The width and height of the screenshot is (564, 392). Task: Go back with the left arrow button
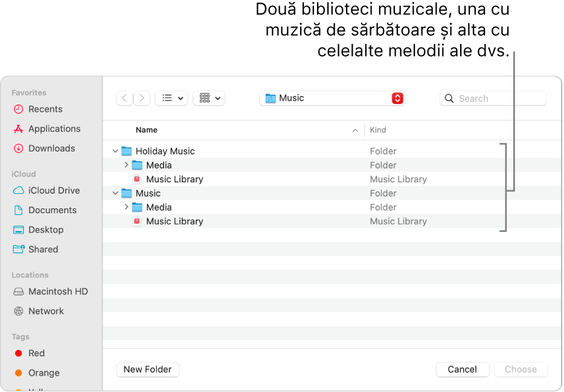(124, 98)
